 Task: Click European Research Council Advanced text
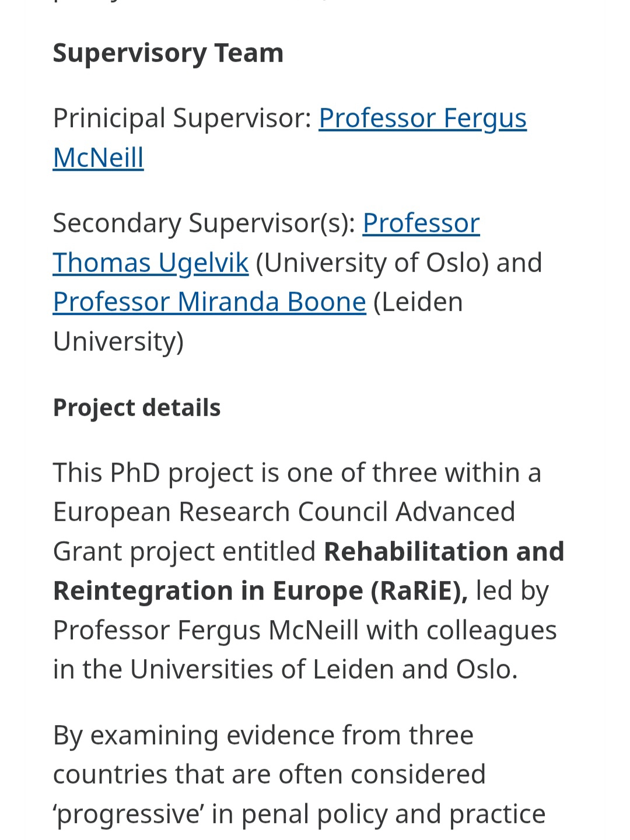(283, 512)
